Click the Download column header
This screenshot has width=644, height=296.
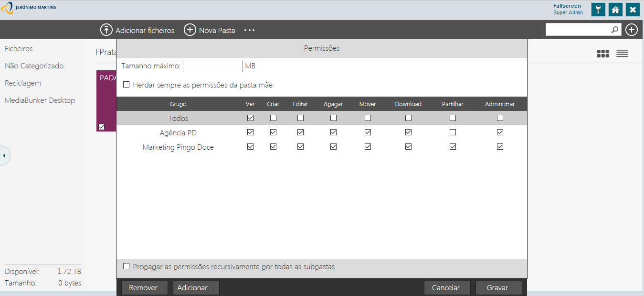pyautogui.click(x=408, y=104)
